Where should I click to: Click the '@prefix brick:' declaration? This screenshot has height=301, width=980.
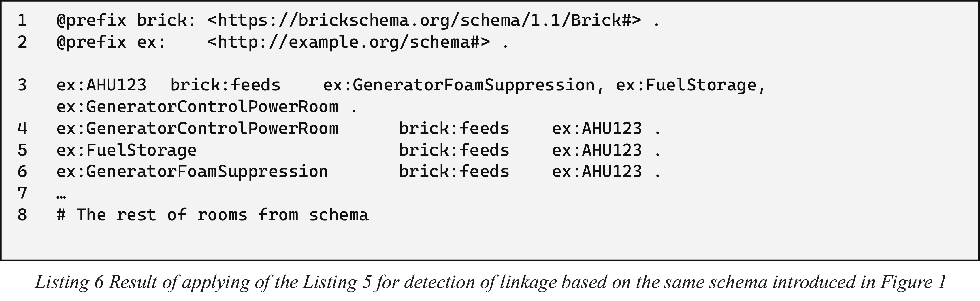(x=127, y=20)
